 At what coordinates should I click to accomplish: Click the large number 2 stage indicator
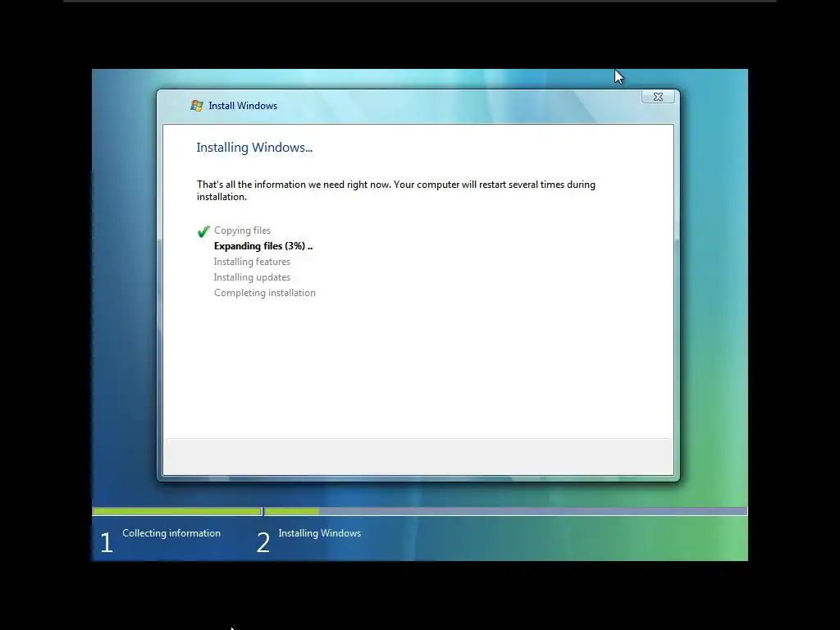(263, 542)
